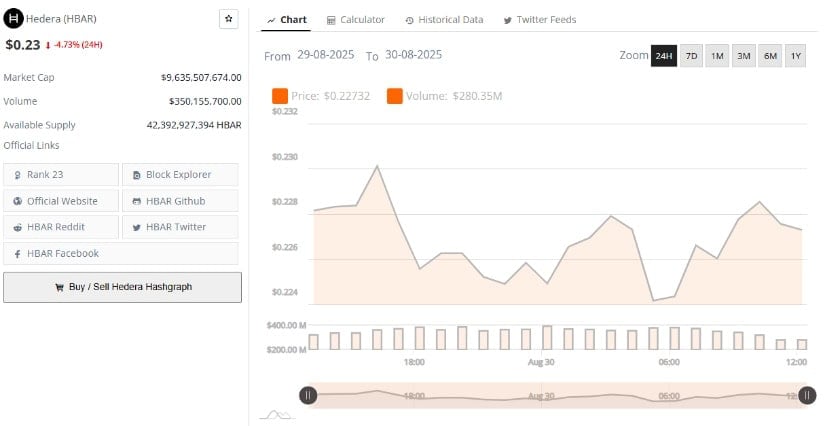The width and height of the screenshot is (825, 426).
Task: Star Hedera as a favorite
Action: coord(228,18)
